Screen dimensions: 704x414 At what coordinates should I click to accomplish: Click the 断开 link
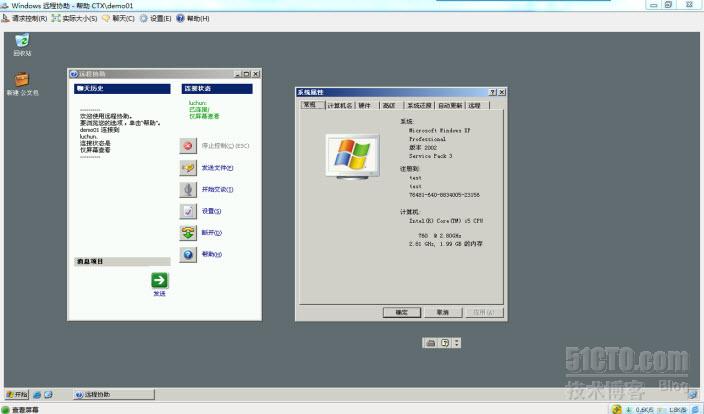pos(212,233)
